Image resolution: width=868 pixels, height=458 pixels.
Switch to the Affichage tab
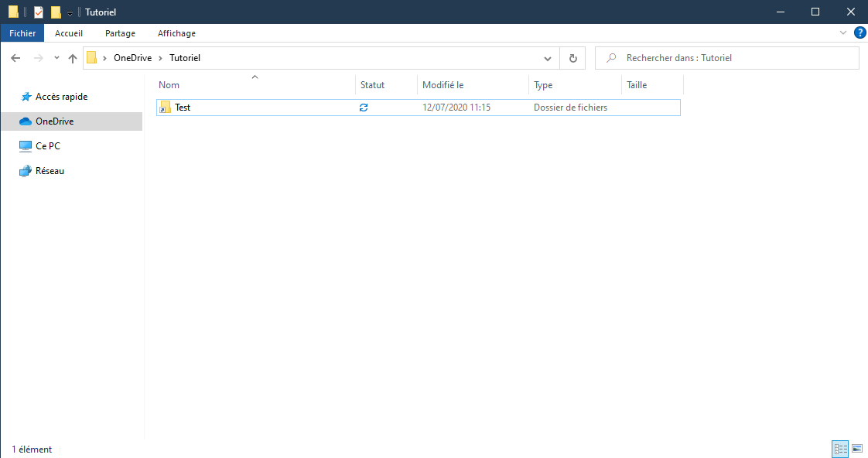point(176,33)
